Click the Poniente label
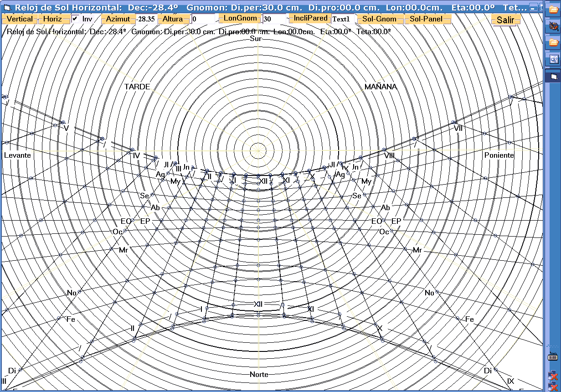561x392 pixels. point(499,155)
